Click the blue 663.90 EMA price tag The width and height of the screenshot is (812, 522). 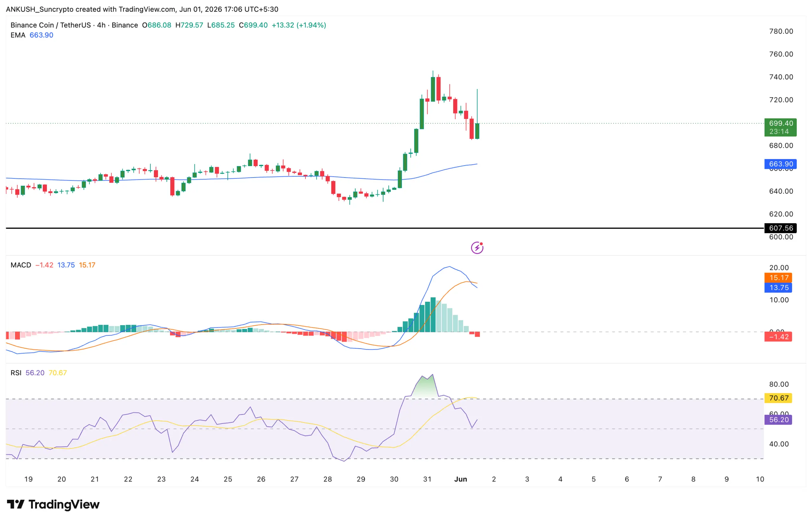coord(781,164)
